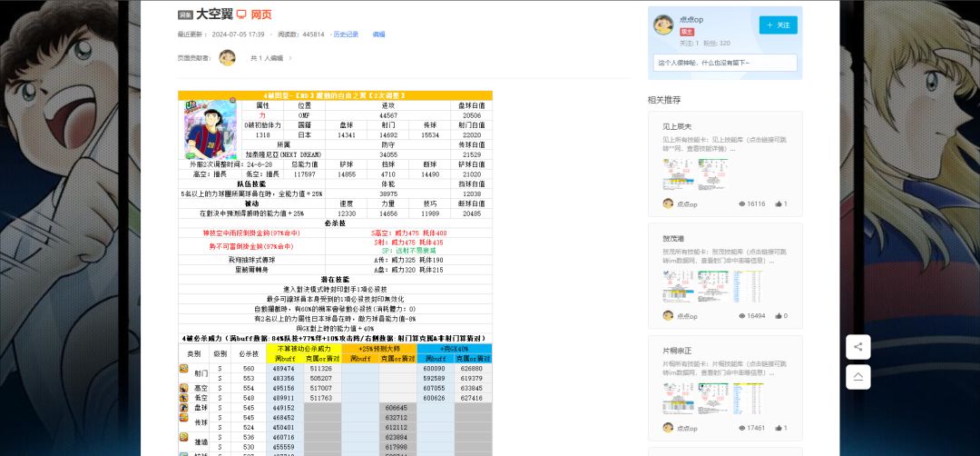
Task: Open the 片桐宗正 recommended article title
Action: 677,351
